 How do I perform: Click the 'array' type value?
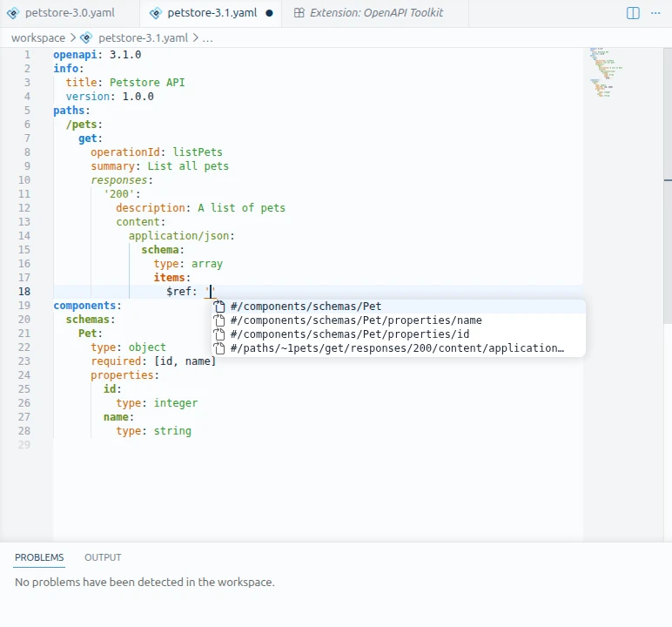207,263
